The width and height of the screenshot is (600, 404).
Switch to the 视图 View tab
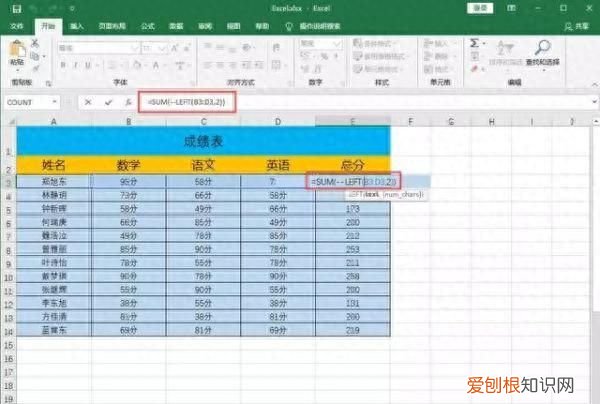click(x=233, y=26)
